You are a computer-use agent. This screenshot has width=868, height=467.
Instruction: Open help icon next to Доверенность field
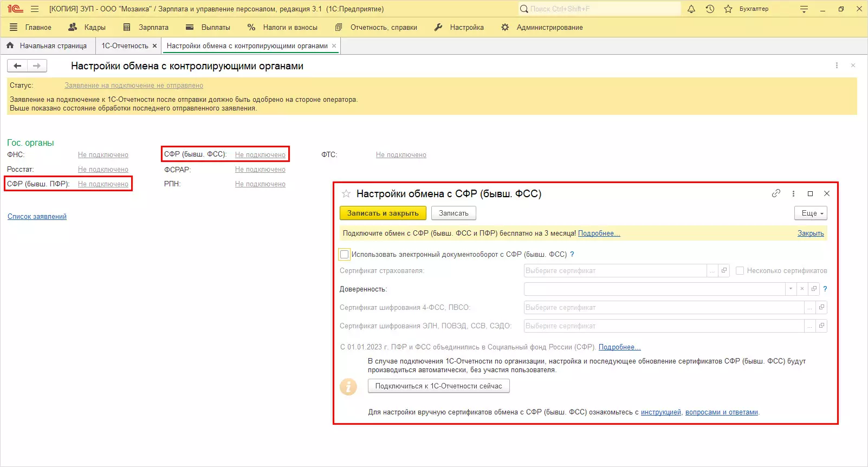[x=825, y=289]
